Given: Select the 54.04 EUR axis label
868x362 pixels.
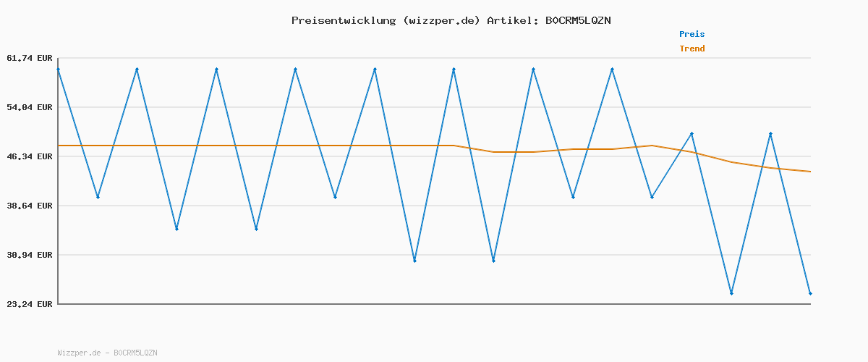Looking at the screenshot, I should (30, 107).
